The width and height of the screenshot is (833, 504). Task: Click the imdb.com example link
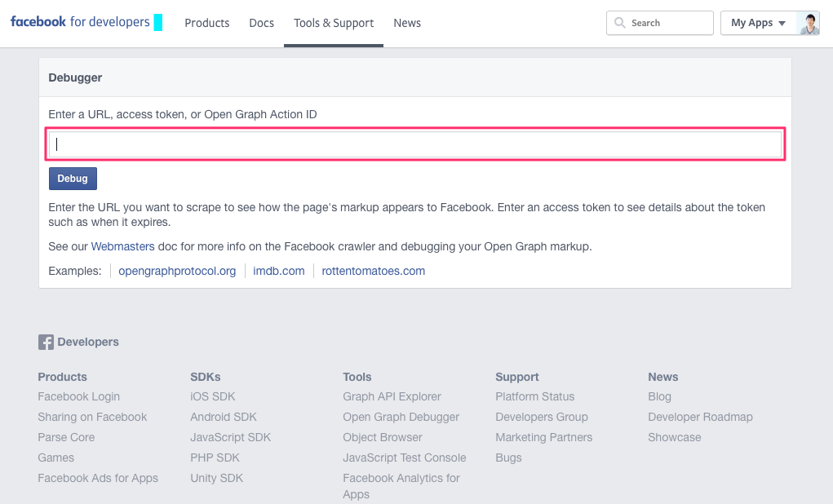(278, 271)
